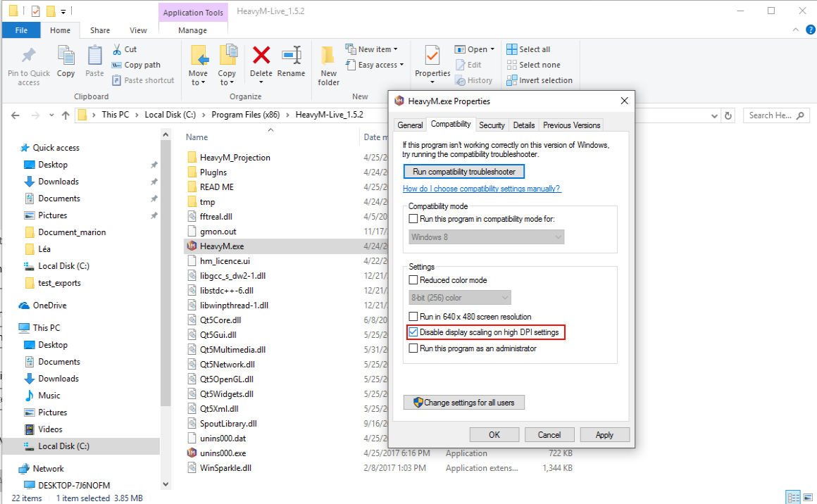Click the red Delete X icon
Viewport: 817px width, 504px height.
(261, 55)
